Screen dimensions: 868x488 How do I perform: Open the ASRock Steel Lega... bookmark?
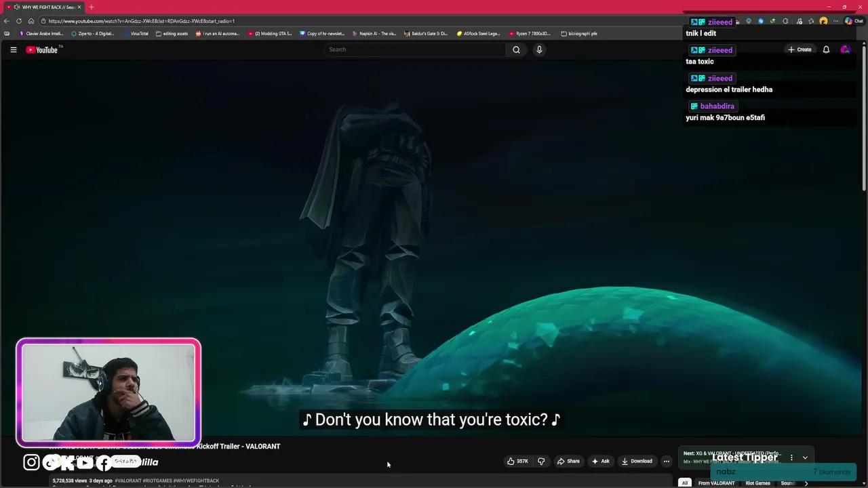coord(478,33)
